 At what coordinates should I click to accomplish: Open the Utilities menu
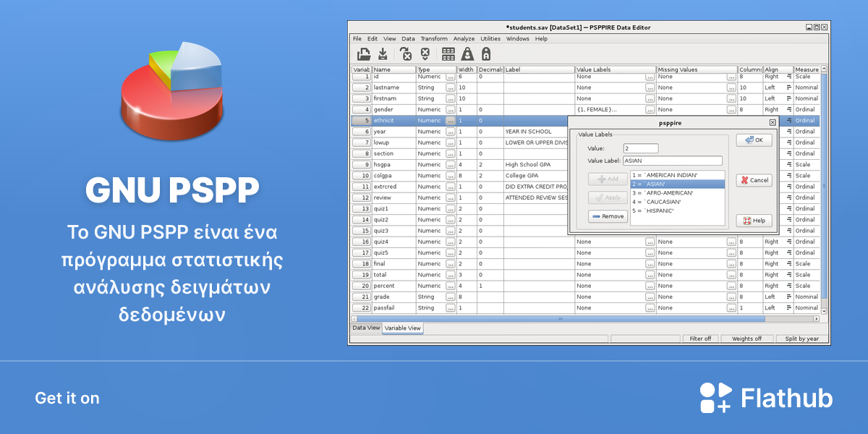[x=490, y=38]
